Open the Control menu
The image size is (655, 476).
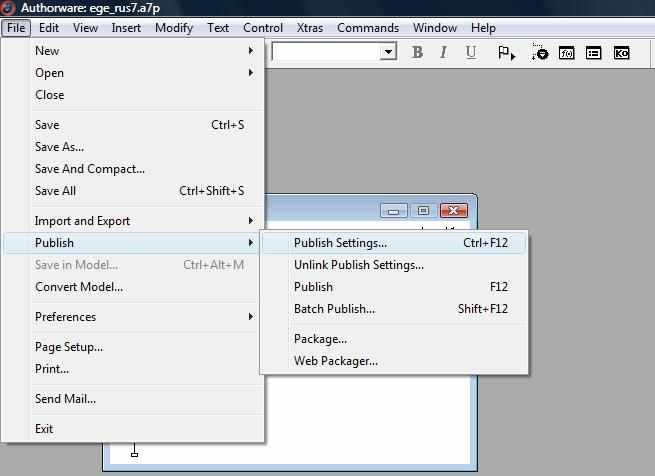click(x=263, y=28)
